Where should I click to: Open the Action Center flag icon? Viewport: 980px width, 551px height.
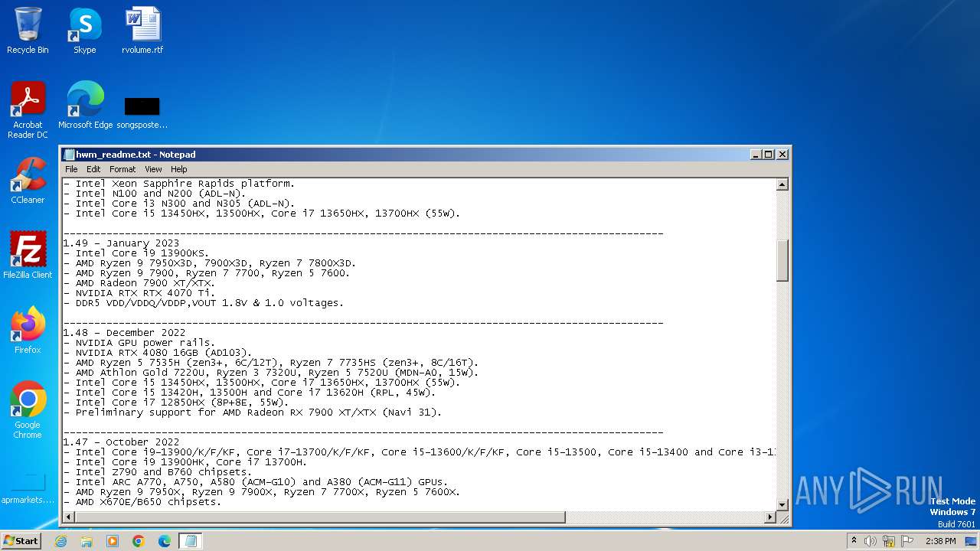pyautogui.click(x=907, y=541)
